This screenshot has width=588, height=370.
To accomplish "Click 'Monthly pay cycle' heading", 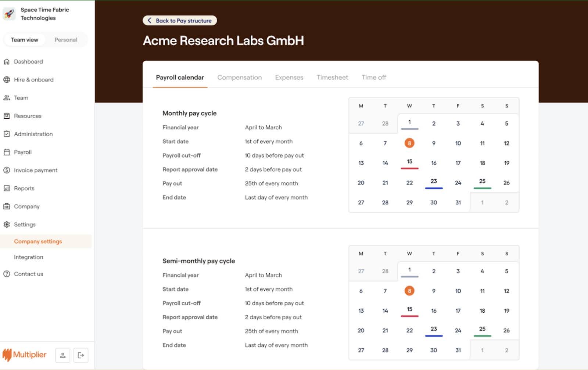I will 190,113.
